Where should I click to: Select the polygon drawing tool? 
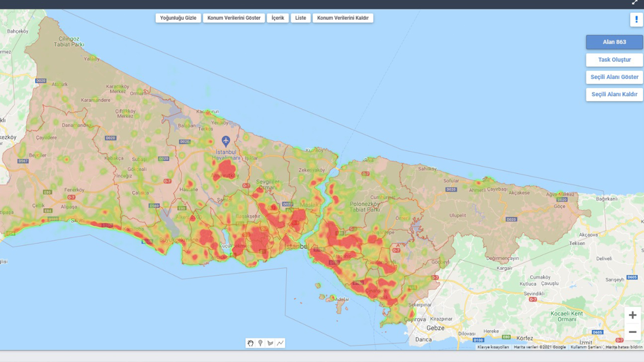(x=270, y=343)
